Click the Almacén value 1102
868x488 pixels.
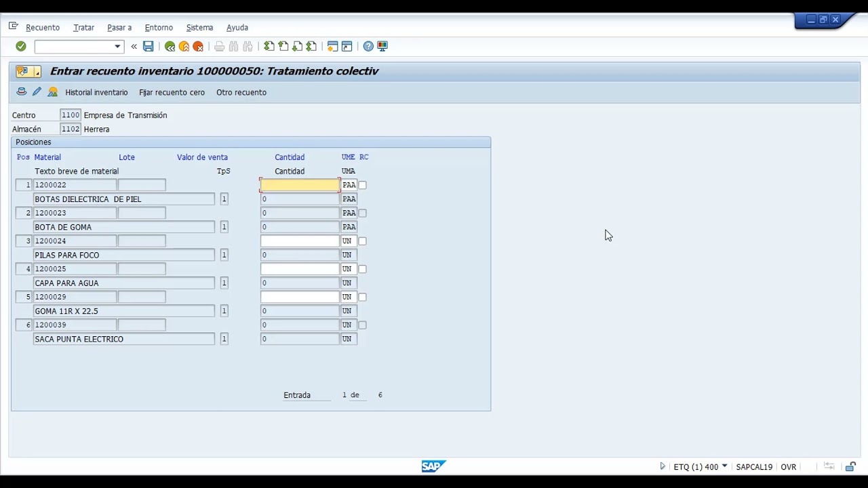click(71, 129)
